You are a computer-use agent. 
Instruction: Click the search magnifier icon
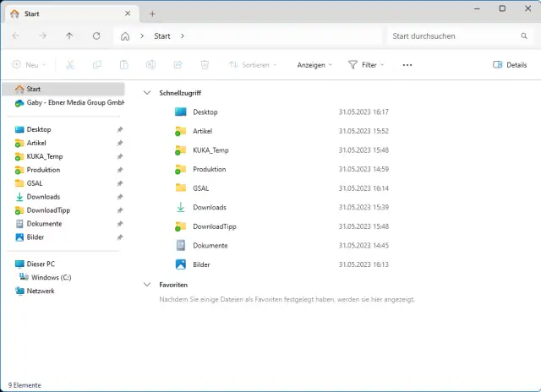click(524, 36)
